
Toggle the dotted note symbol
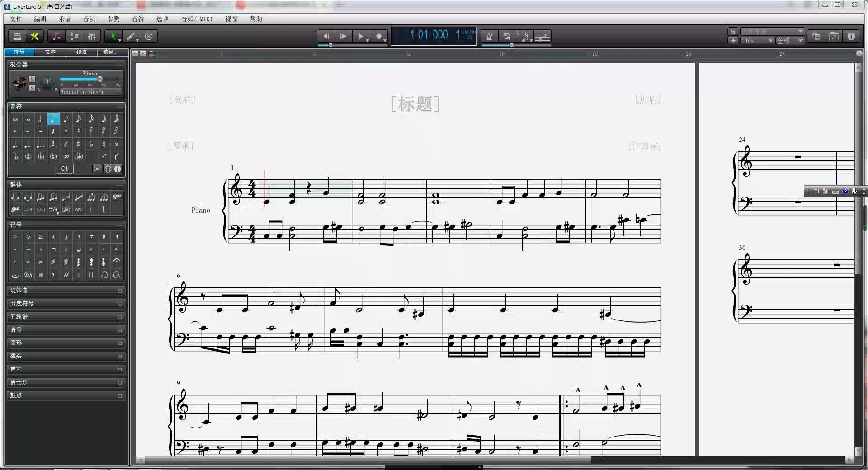point(15,144)
